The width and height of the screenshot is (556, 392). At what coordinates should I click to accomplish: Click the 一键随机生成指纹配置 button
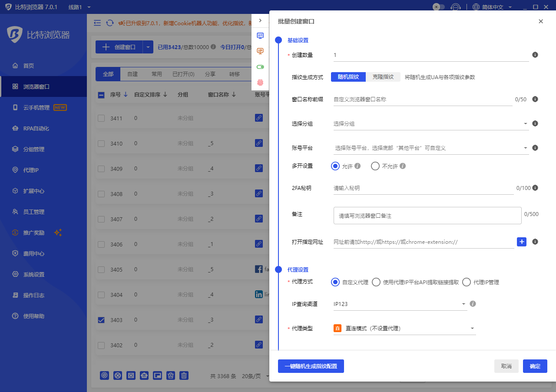311,366
